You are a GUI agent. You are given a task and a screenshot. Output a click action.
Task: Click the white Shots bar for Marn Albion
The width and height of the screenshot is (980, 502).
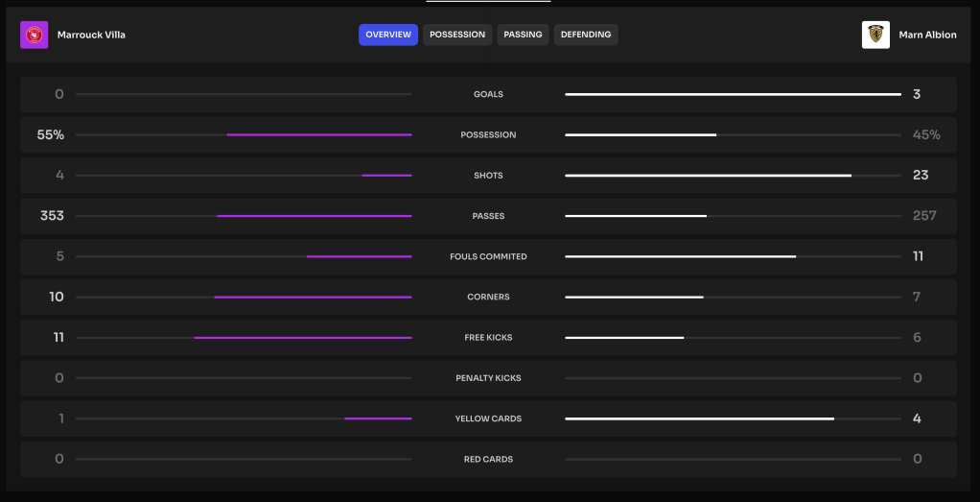708,176
